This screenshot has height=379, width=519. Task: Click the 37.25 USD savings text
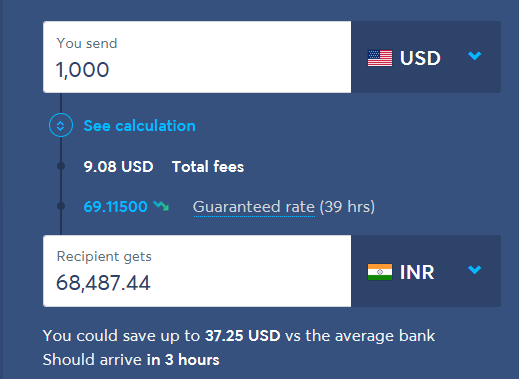click(x=243, y=336)
